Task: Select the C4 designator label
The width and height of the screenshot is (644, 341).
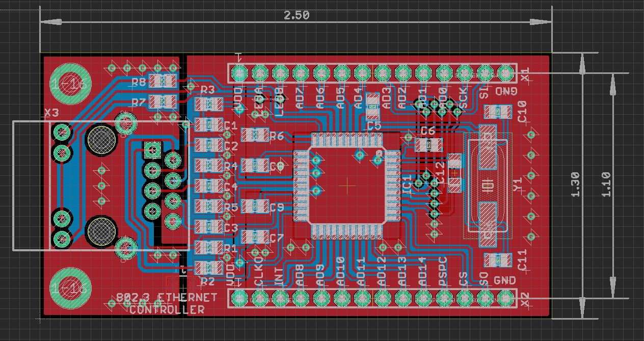Action: pos(230,187)
